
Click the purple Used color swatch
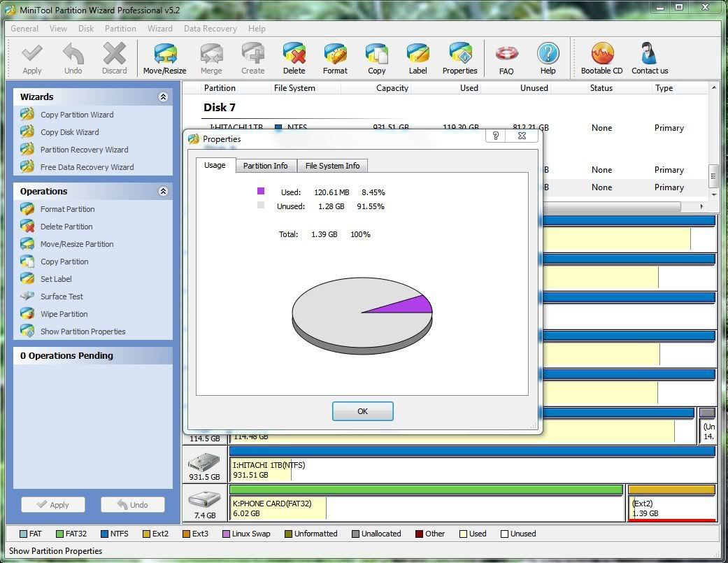(261, 191)
